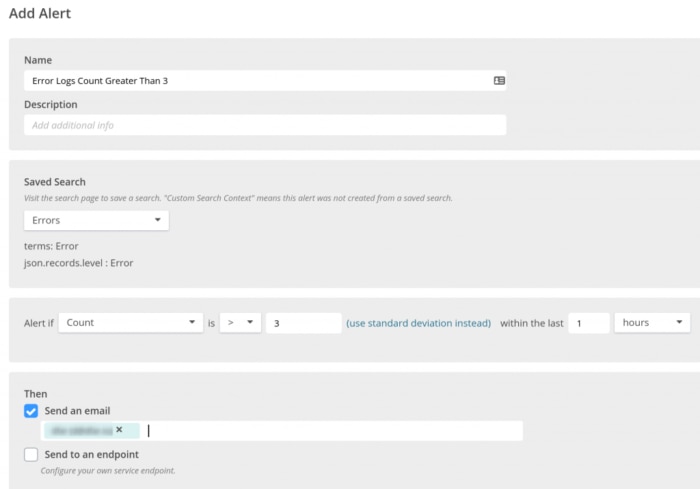This screenshot has height=489, width=700.
Task: Enable the Send to an endpoint checkbox
Action: pos(31,455)
